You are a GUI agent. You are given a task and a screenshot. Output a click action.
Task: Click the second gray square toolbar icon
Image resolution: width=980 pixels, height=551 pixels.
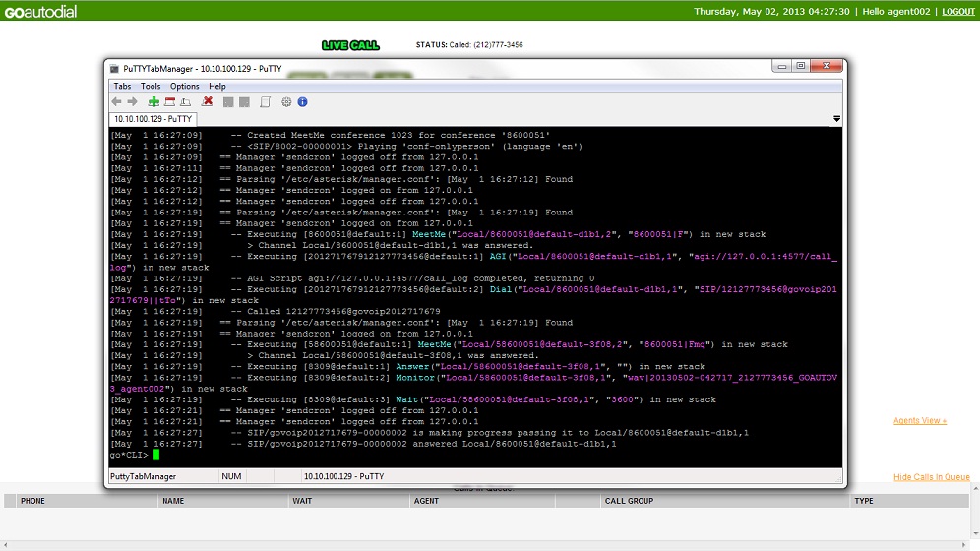[244, 102]
